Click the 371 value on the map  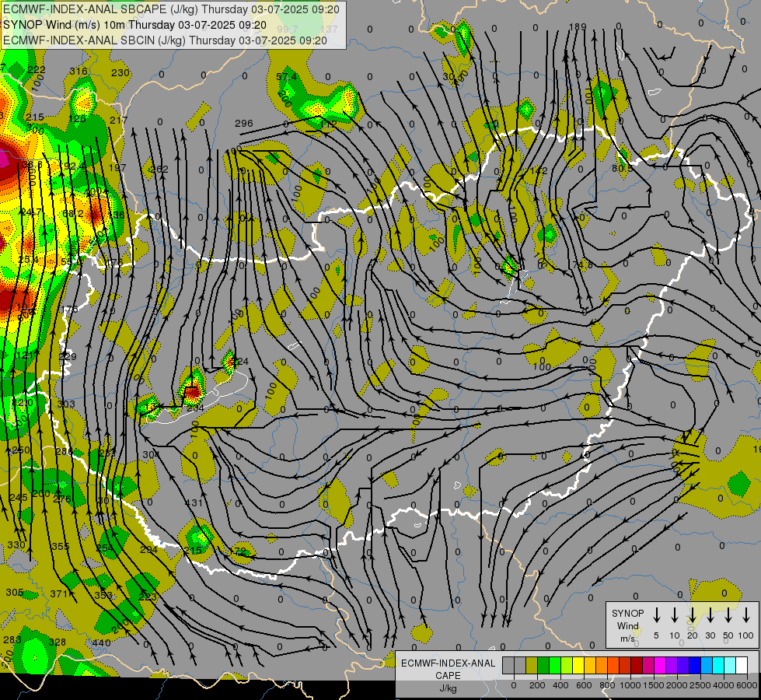pyautogui.click(x=59, y=593)
